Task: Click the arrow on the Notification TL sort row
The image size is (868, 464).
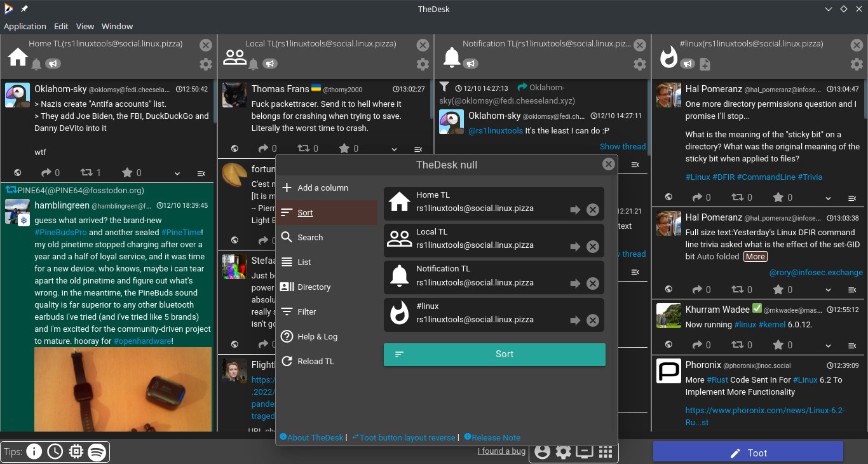Action: point(575,283)
